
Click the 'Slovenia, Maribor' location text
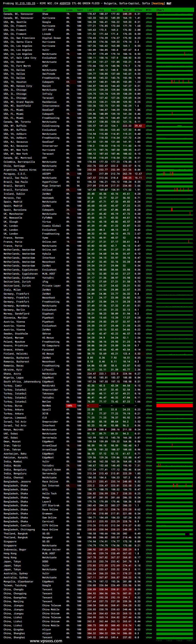pyautogui.click(x=15, y=318)
